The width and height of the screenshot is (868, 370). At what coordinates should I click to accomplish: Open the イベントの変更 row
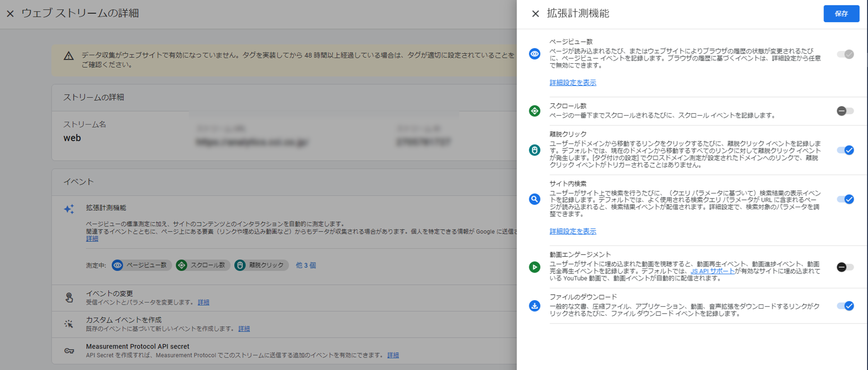(x=284, y=298)
